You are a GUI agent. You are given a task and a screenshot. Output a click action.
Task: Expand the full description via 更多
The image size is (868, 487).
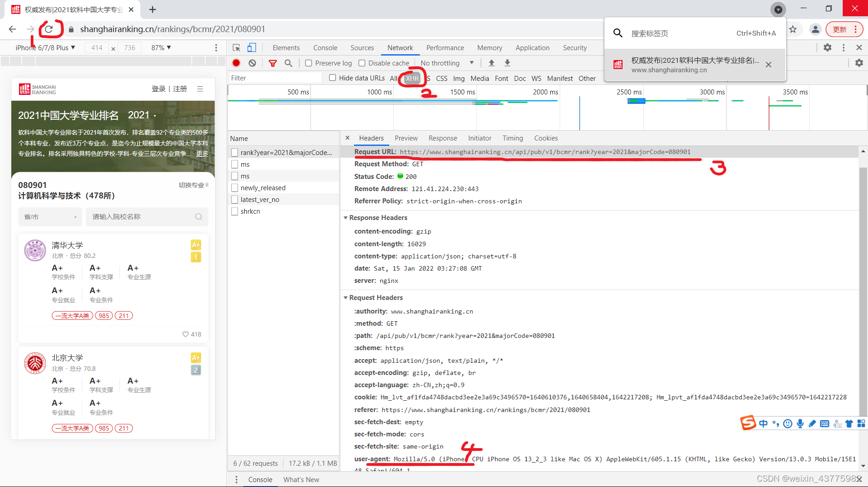(202, 154)
